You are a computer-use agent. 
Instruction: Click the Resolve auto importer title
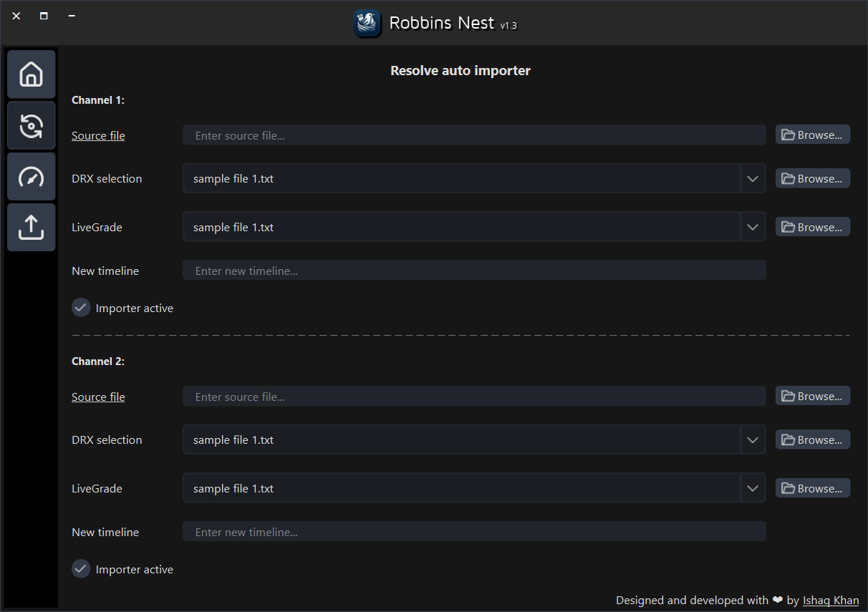pos(460,71)
